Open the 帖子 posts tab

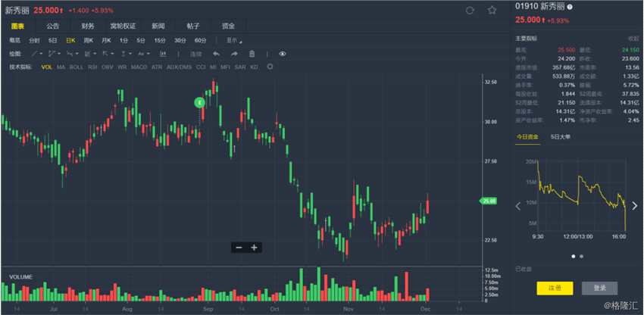click(x=193, y=26)
